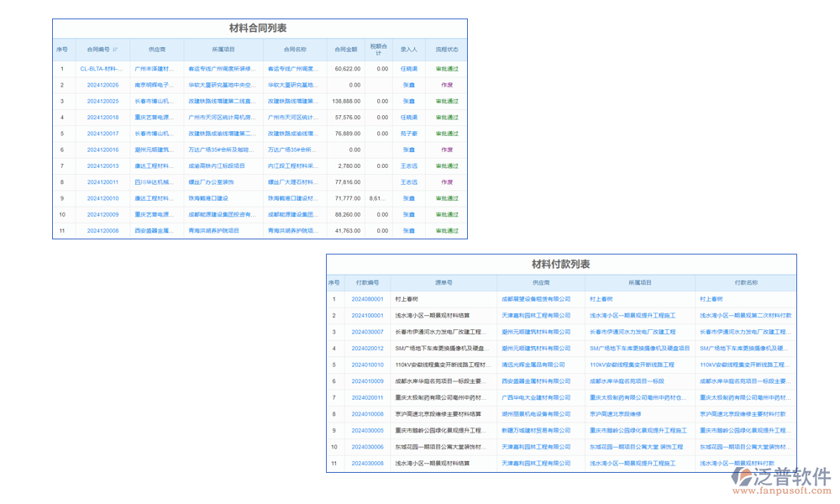Screen dimensions: 840x504
Task: Open contract number 2024120026
Action: [x=102, y=85]
